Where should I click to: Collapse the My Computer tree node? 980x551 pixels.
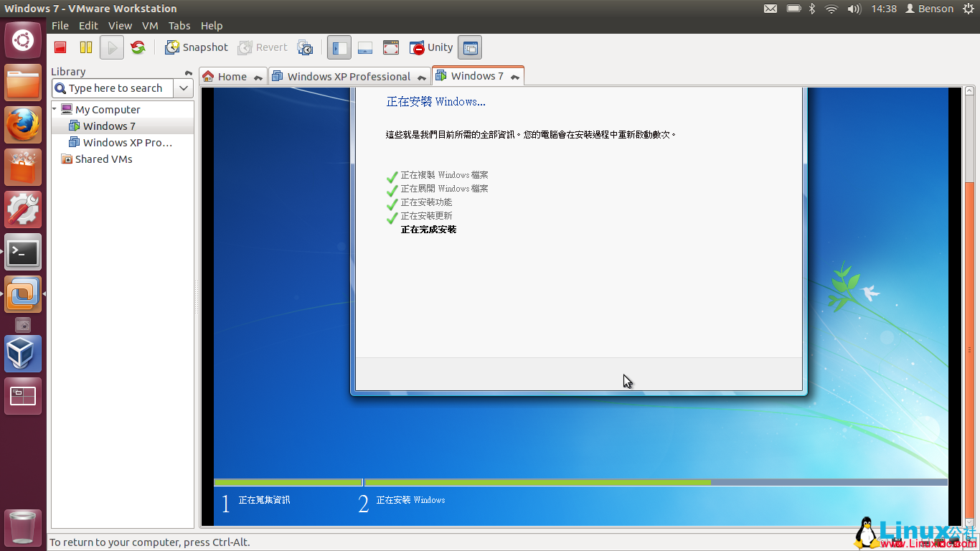pyautogui.click(x=55, y=109)
